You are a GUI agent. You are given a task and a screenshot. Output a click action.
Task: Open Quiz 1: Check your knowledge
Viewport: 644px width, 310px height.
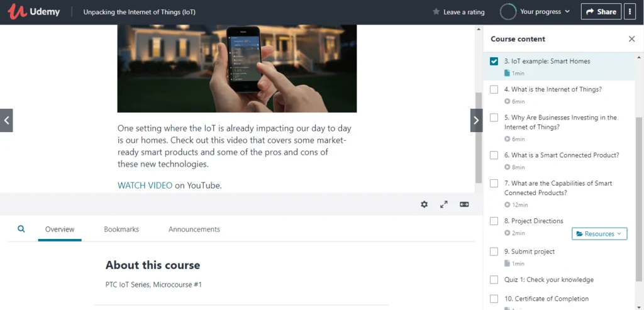548,280
